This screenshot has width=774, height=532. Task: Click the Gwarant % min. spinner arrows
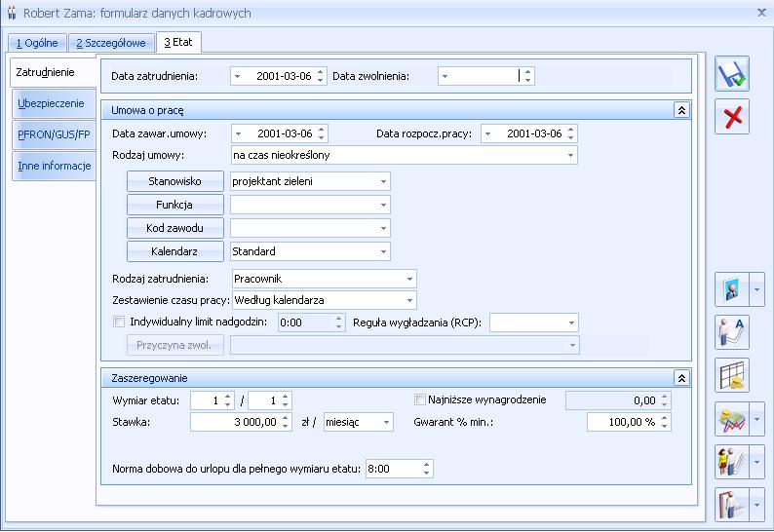(x=665, y=423)
